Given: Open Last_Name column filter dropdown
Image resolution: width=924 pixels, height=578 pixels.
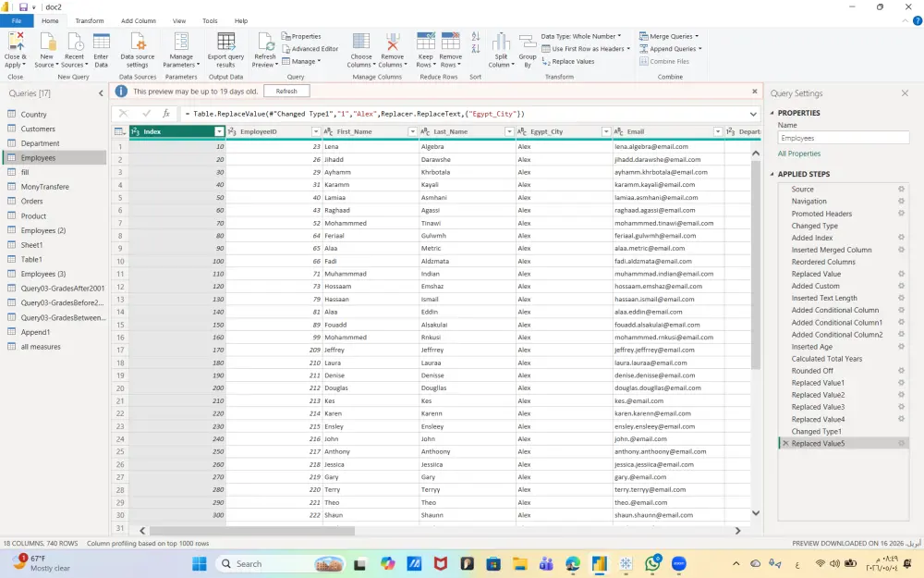Looking at the screenshot, I should pos(509,131).
